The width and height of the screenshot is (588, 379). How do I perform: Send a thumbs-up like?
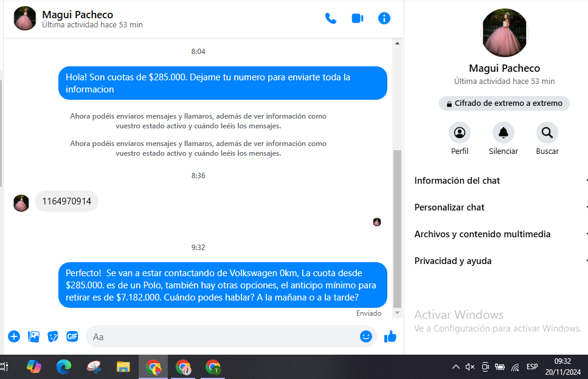pyautogui.click(x=390, y=336)
